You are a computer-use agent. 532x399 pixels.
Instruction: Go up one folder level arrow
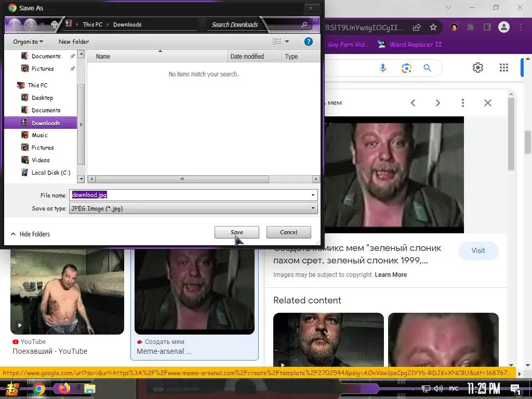click(54, 24)
